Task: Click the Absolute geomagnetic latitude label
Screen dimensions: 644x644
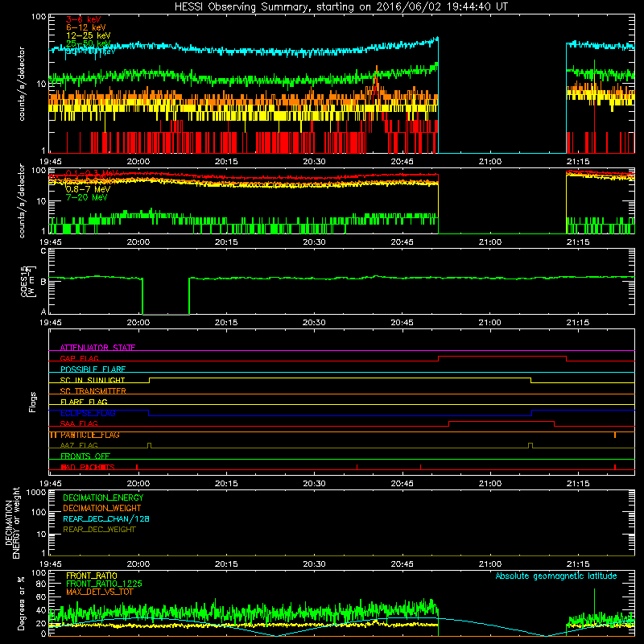Action: 556,576
